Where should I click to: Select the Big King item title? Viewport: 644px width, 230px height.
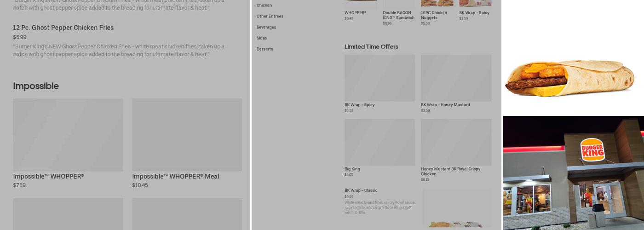click(x=352, y=169)
